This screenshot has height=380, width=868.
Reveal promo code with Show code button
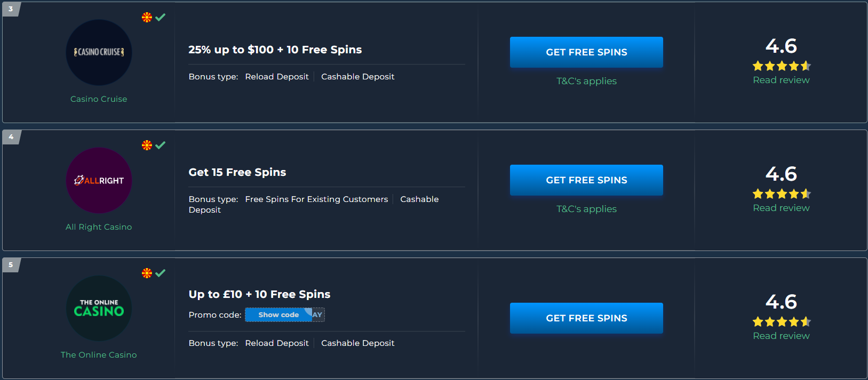pyautogui.click(x=278, y=314)
